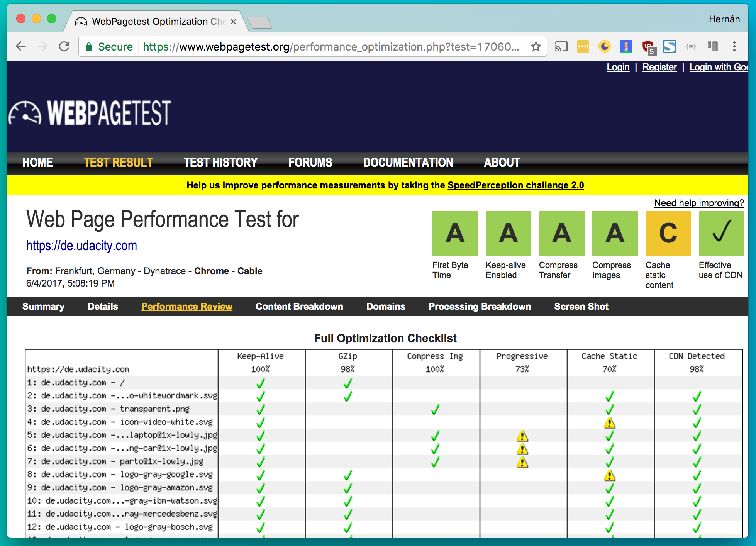The width and height of the screenshot is (756, 546).
Task: Click the SpeedPerception challenge 2.0 link
Action: tap(515, 185)
